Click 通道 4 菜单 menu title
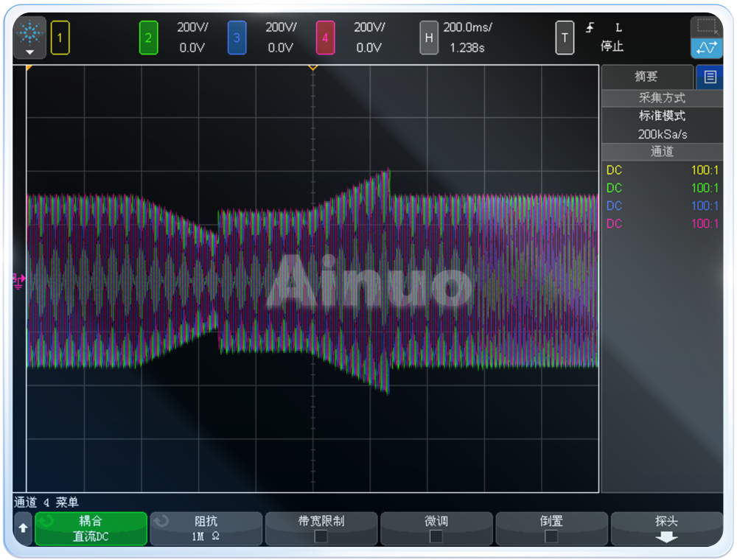The image size is (737, 560). 46,503
